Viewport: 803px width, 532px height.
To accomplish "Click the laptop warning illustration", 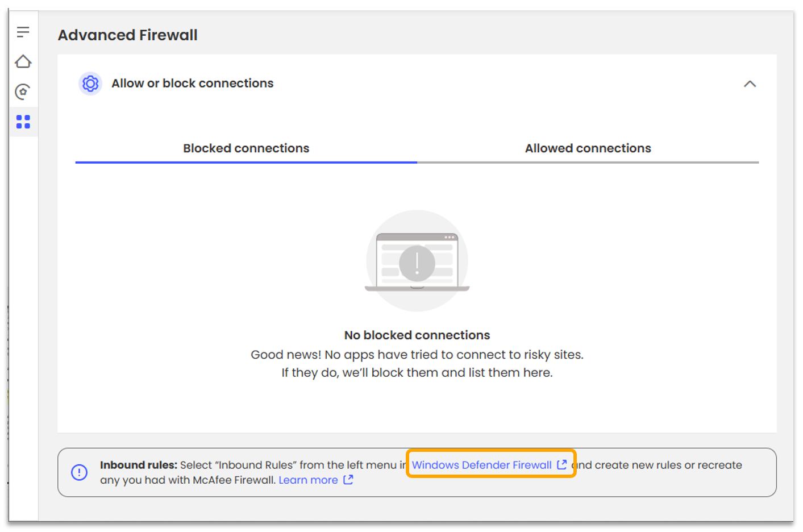I will pyautogui.click(x=417, y=261).
